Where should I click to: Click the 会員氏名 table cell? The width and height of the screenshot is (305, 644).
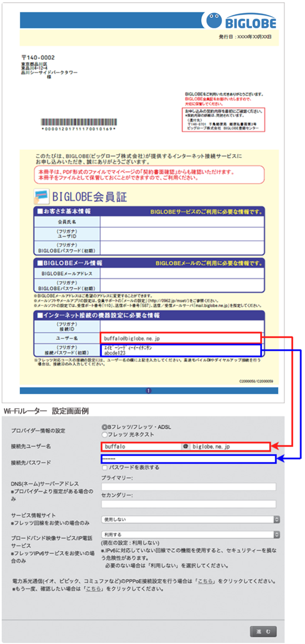(68, 222)
